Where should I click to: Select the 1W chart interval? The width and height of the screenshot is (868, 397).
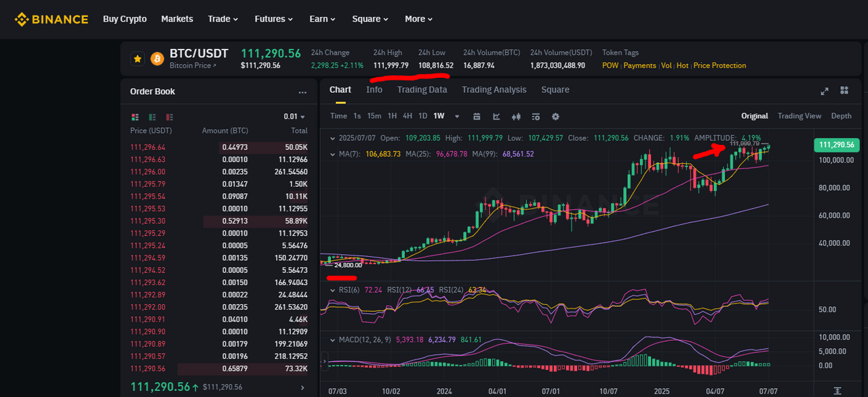439,116
